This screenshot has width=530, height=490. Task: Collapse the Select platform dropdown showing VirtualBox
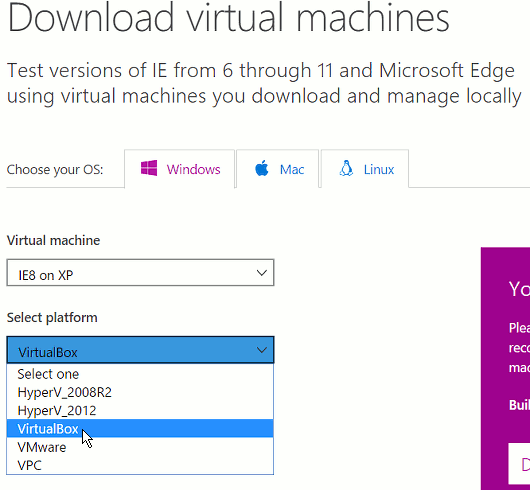(x=140, y=350)
